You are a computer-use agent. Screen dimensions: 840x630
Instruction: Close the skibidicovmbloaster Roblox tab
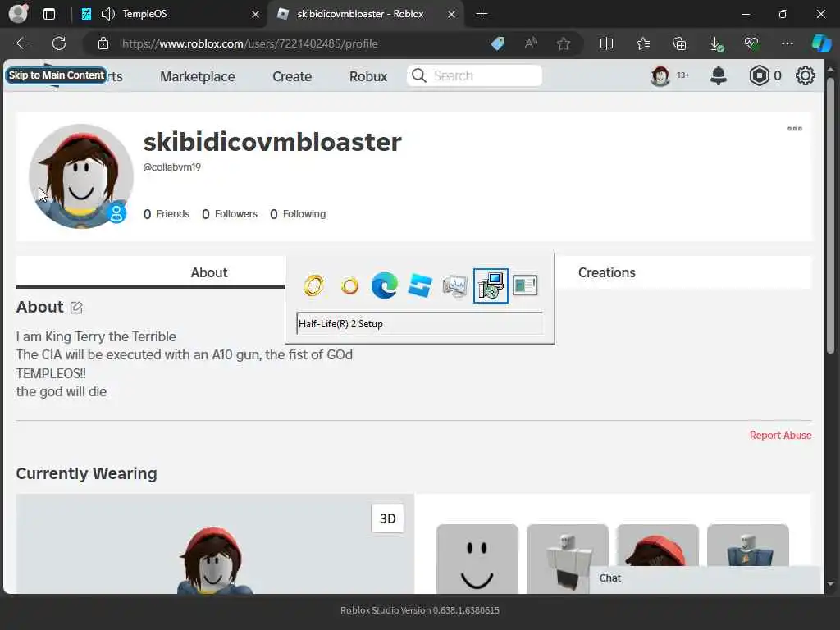[452, 15]
